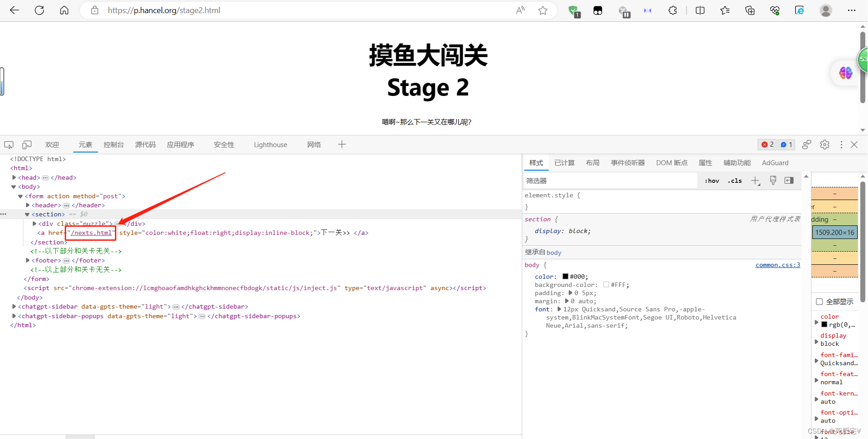The height and width of the screenshot is (439, 868).
Task: Expand the chatgpt-sidebar element node
Action: click(x=14, y=306)
